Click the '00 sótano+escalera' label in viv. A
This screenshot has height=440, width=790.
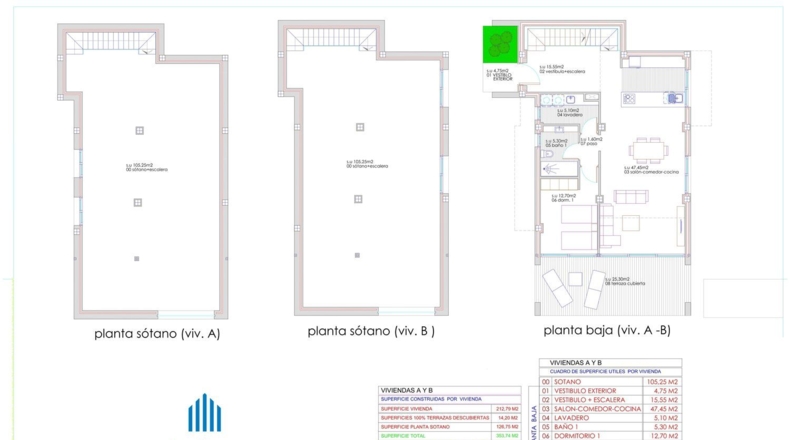coord(147,170)
